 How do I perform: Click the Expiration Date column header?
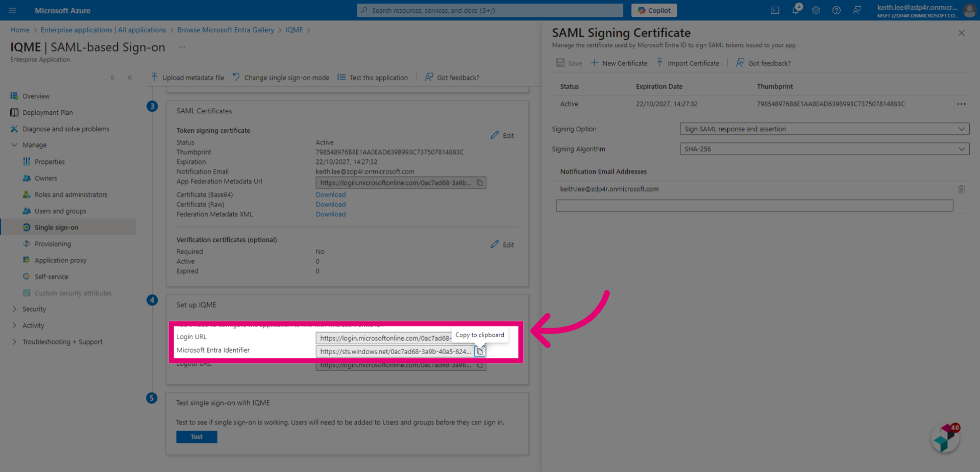click(x=659, y=87)
